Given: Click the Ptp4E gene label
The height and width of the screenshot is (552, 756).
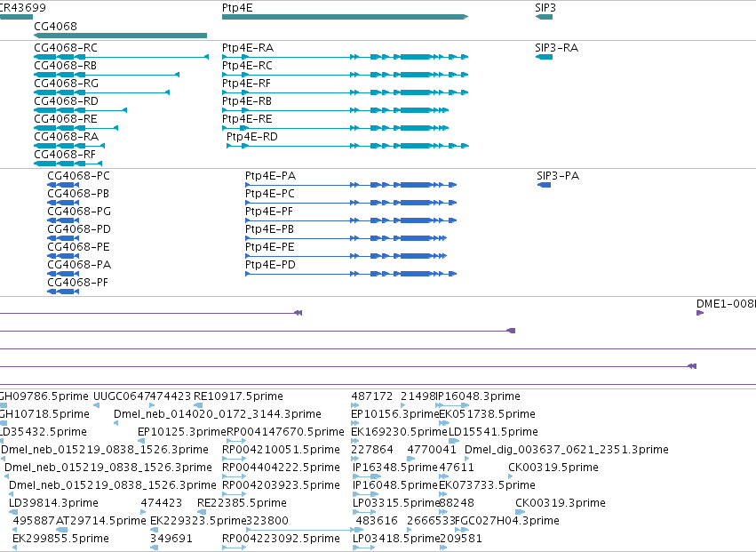Looking at the screenshot, I should (x=237, y=8).
